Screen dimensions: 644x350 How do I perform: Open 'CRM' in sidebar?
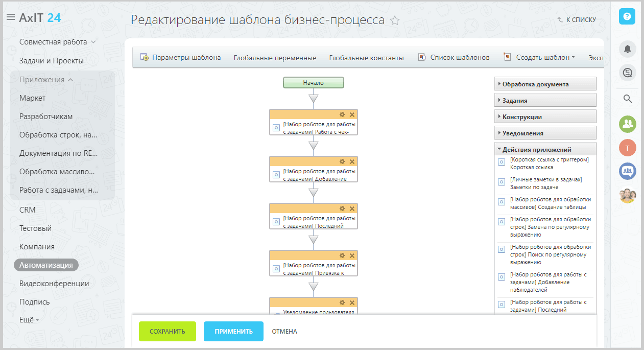coord(28,209)
